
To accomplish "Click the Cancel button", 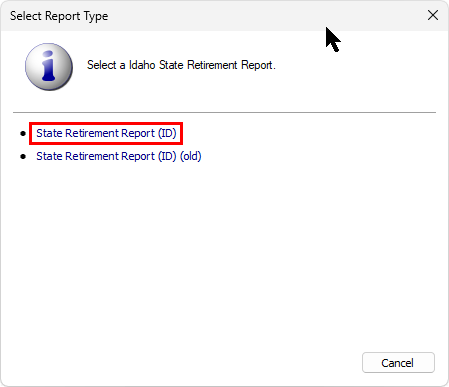I will [x=398, y=362].
